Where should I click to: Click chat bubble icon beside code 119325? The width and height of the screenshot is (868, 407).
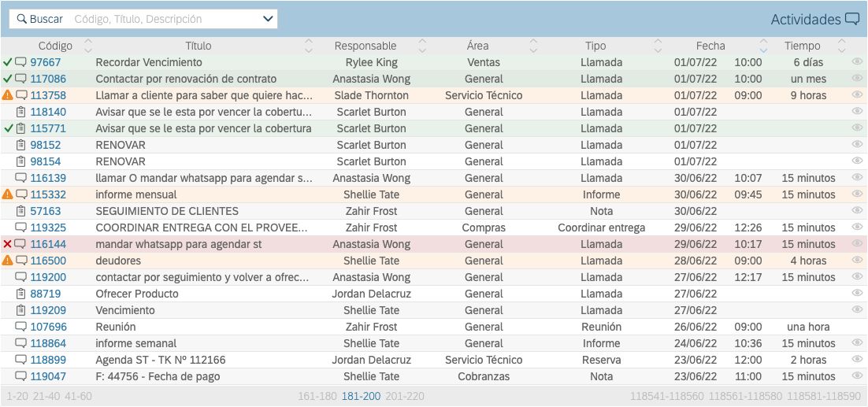21,228
